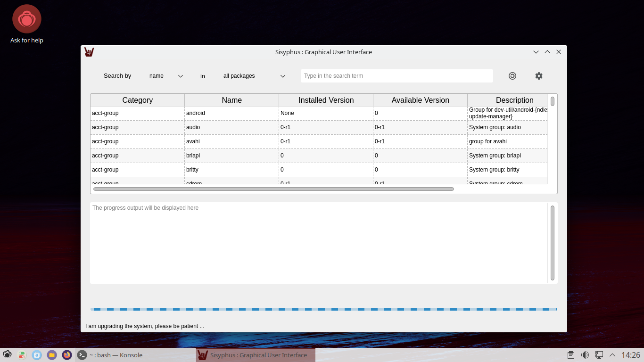Image resolution: width=644 pixels, height=362 pixels.
Task: Click the Sisyphus logo in the title bar
Action: click(89, 52)
